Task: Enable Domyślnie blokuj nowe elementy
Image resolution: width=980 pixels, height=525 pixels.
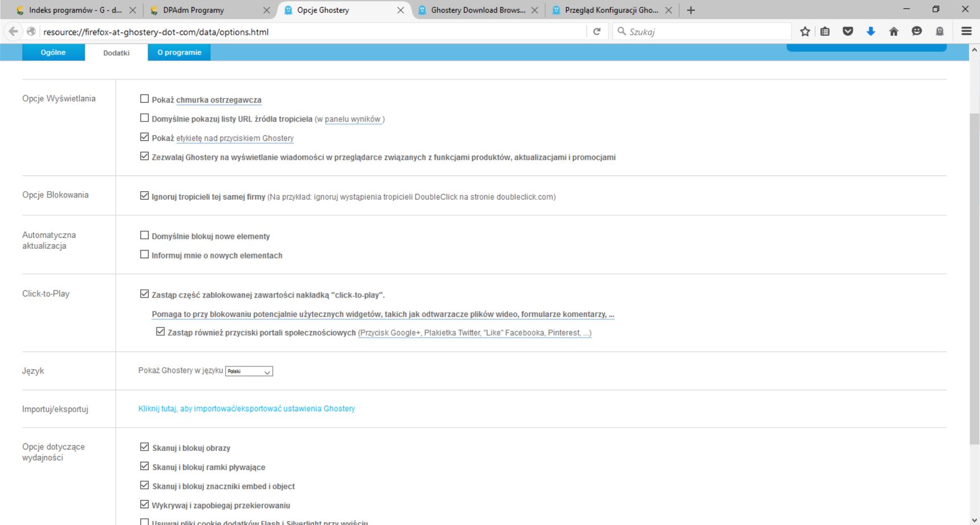Action: (144, 235)
